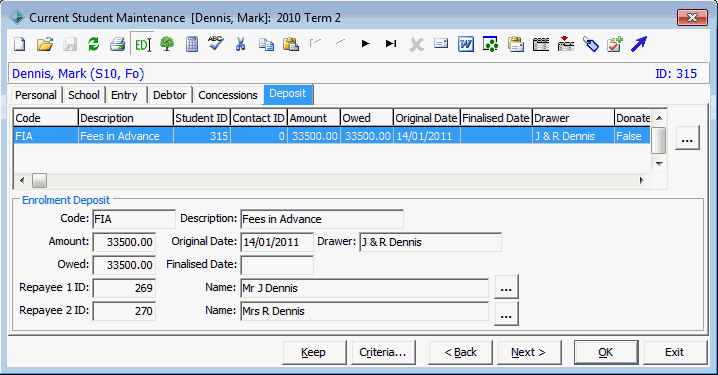Click the Code column header
Image resolution: width=718 pixels, height=375 pixels.
[x=46, y=118]
